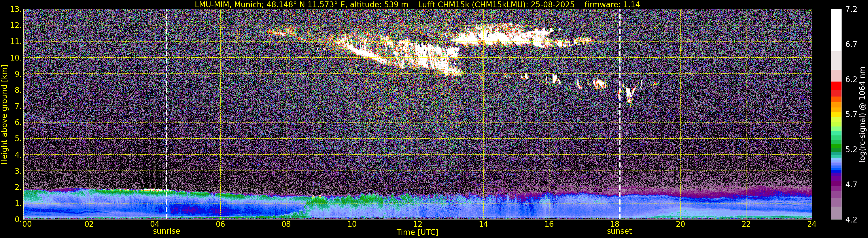Screen dimensions: 868x238
Task: Click the '8.' height axis tick label
Action: (x=18, y=90)
